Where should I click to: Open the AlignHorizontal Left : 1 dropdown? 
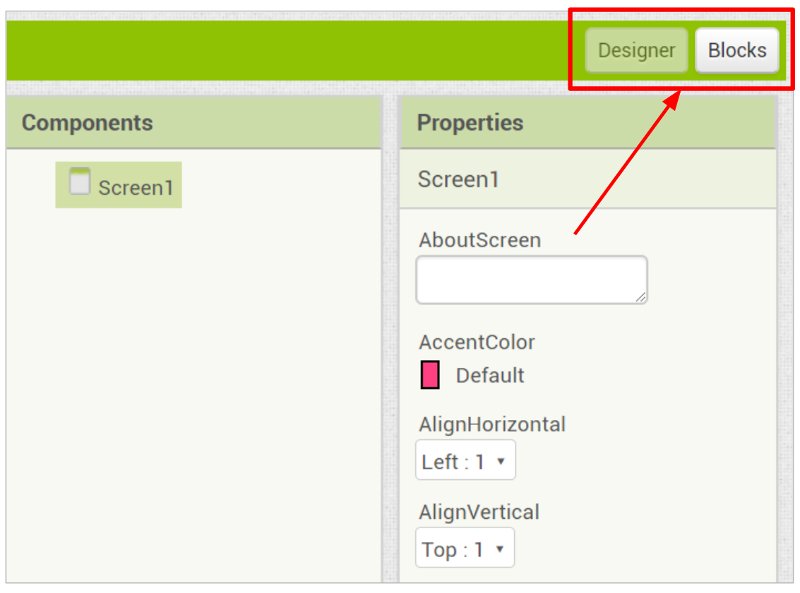[x=465, y=460]
